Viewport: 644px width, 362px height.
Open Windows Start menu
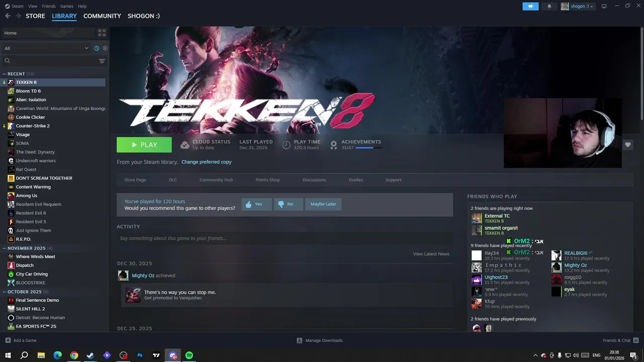[8, 355]
